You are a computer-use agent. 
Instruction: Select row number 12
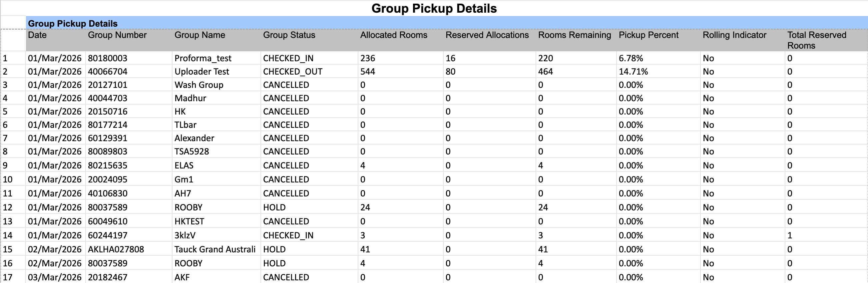tap(7, 207)
